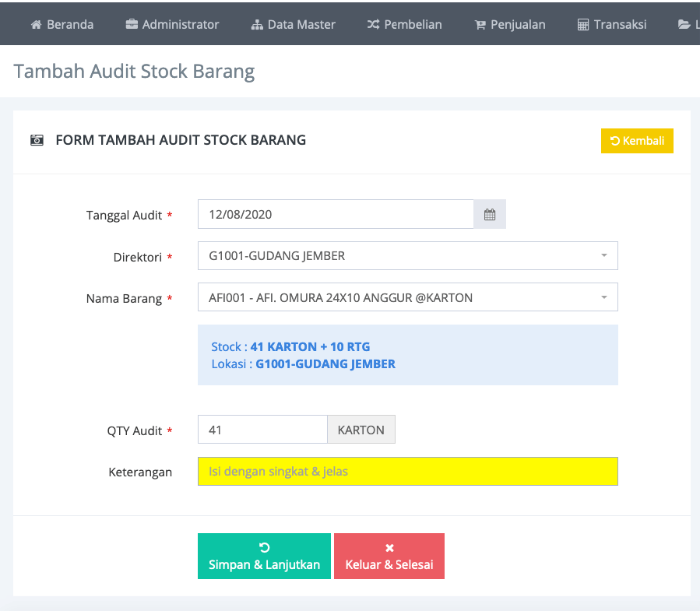The image size is (700, 611).
Task: Click the Beranda home icon
Action: coord(36,23)
